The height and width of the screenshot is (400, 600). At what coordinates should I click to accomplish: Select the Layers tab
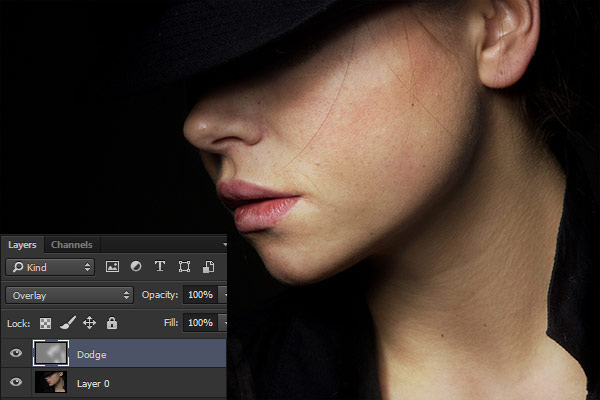22,244
